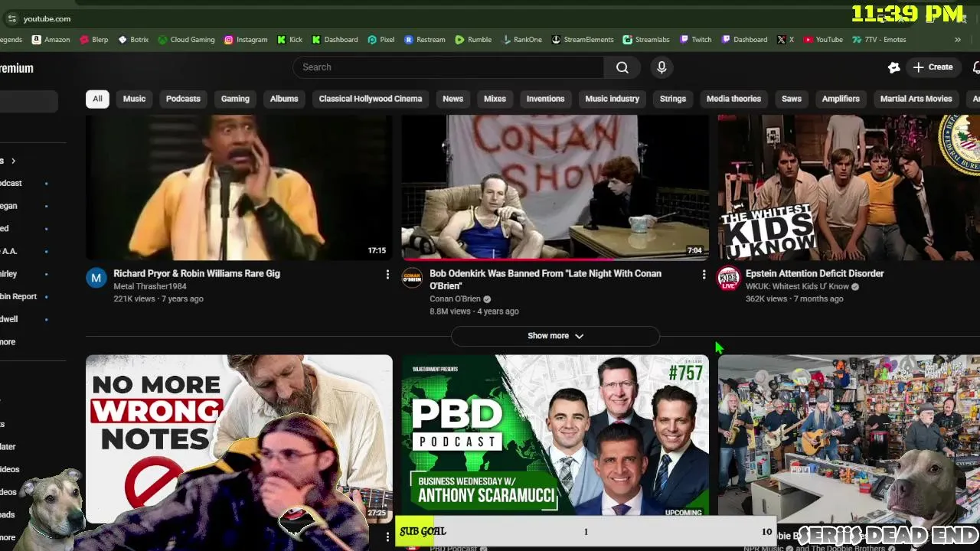Select the Mixes filter chip
980x551 pixels.
pyautogui.click(x=495, y=99)
